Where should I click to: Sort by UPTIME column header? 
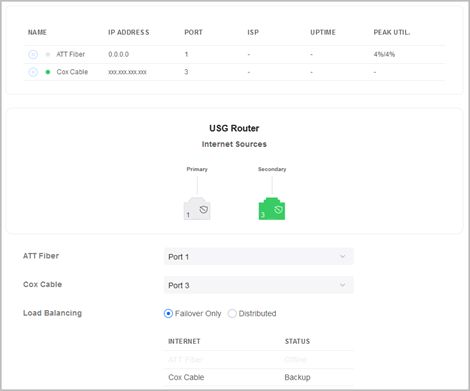pyautogui.click(x=323, y=32)
